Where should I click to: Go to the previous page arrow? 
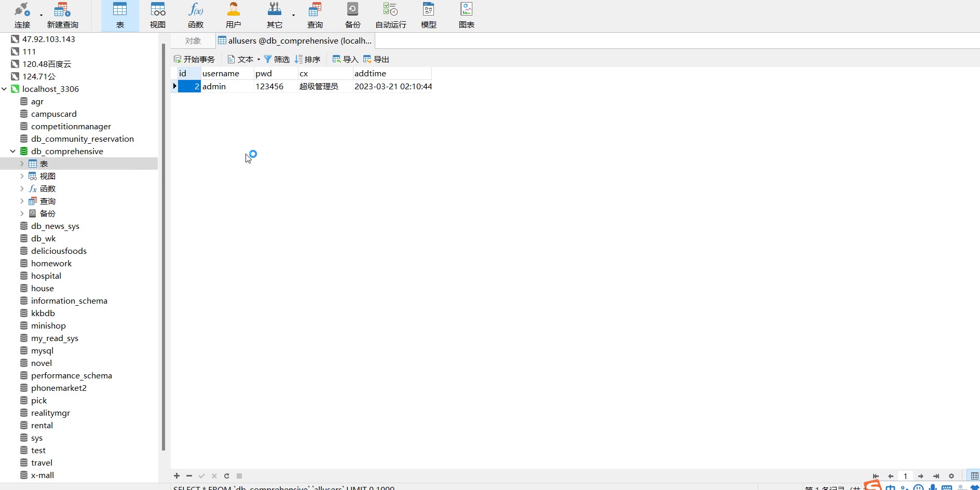pyautogui.click(x=891, y=476)
